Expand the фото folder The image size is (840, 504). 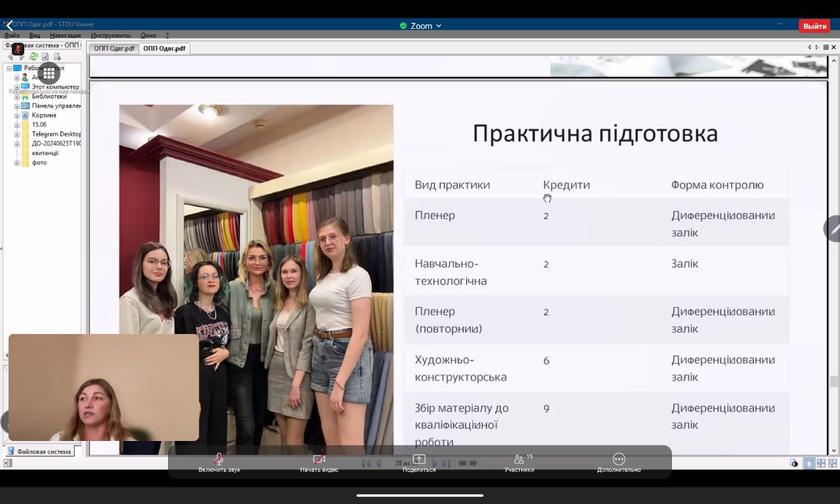[x=17, y=163]
